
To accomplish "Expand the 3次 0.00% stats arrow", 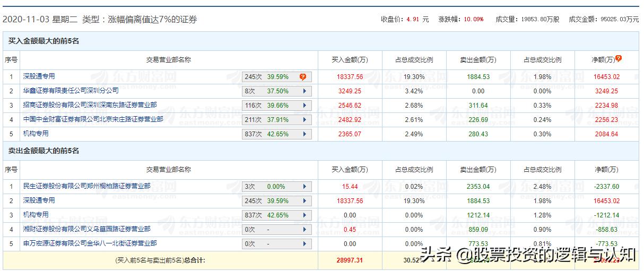I will point(304,187).
